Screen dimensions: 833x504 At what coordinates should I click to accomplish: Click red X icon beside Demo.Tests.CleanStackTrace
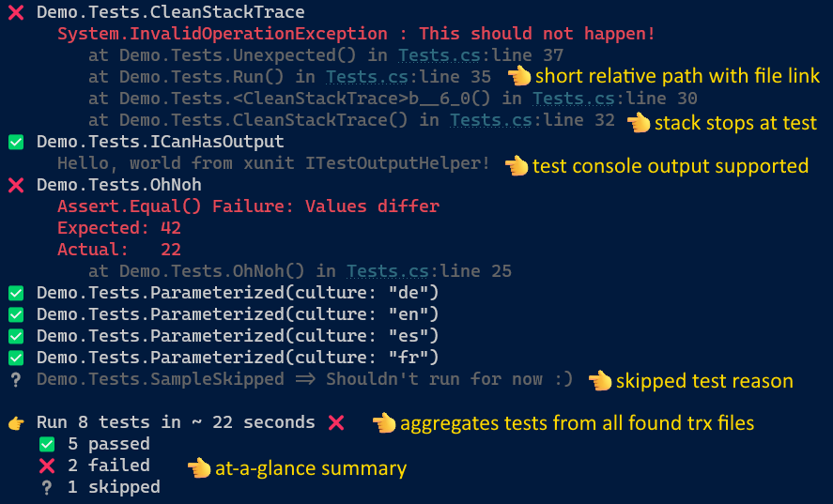[15, 13]
